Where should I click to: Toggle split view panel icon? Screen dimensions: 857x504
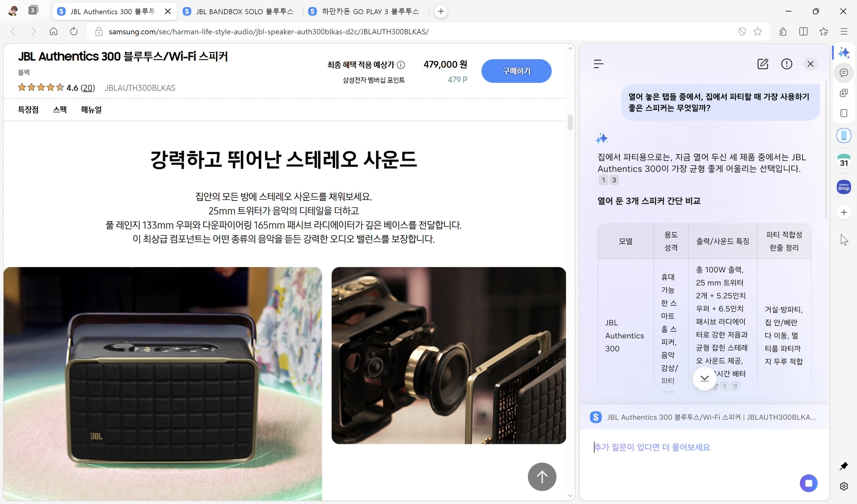click(x=803, y=31)
